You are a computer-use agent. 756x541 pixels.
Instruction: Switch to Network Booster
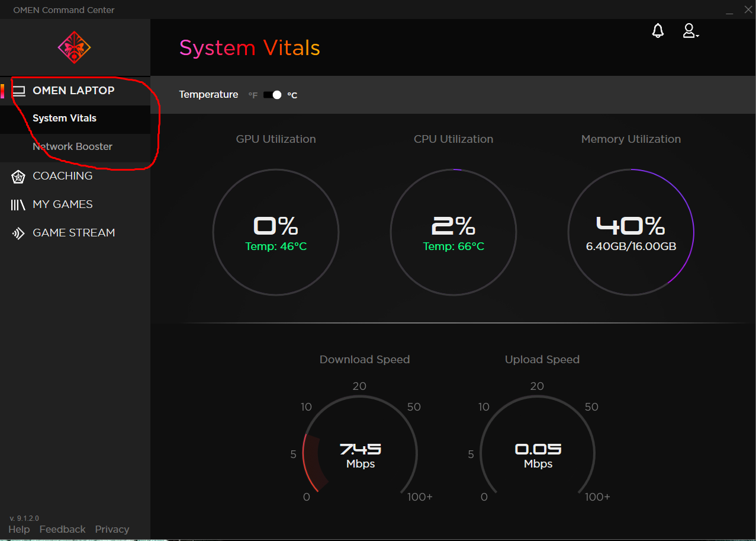[x=72, y=146]
